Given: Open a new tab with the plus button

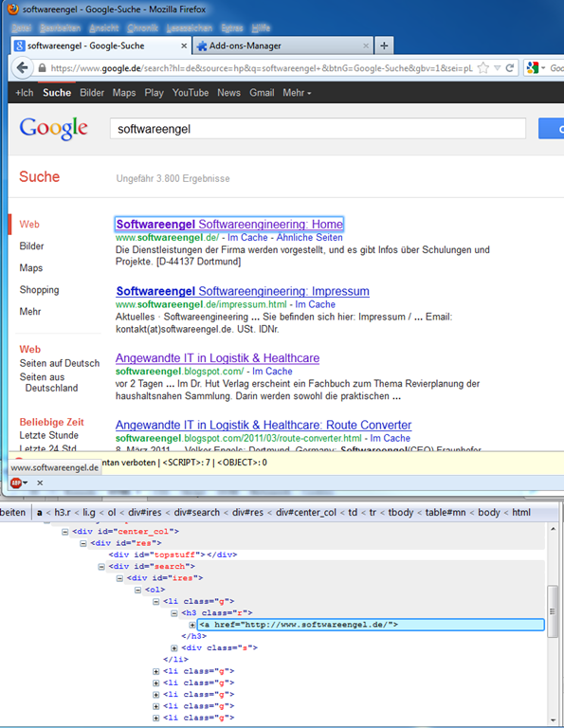Looking at the screenshot, I should click(384, 45).
